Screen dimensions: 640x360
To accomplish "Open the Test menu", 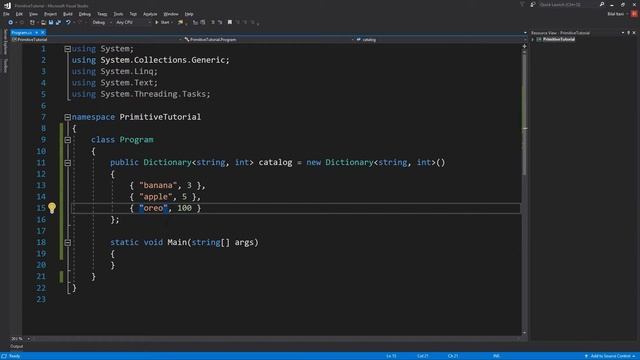I will coord(133,14).
